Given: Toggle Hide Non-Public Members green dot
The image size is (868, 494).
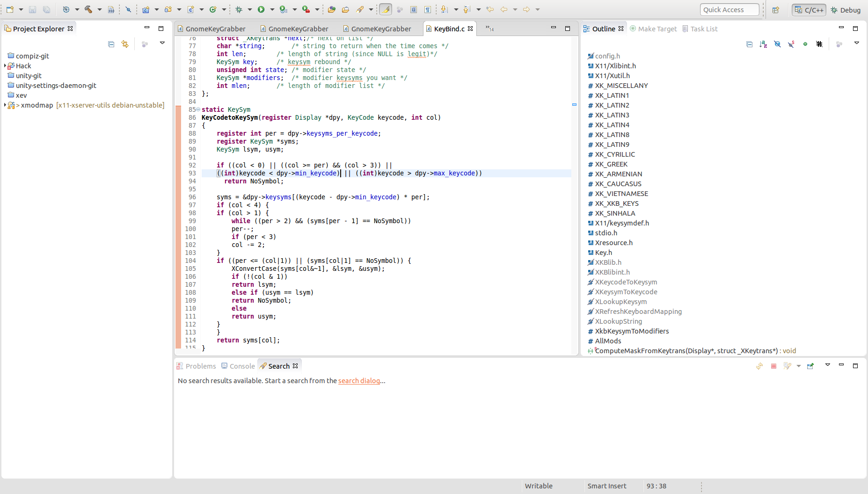Looking at the screenshot, I should [x=805, y=44].
